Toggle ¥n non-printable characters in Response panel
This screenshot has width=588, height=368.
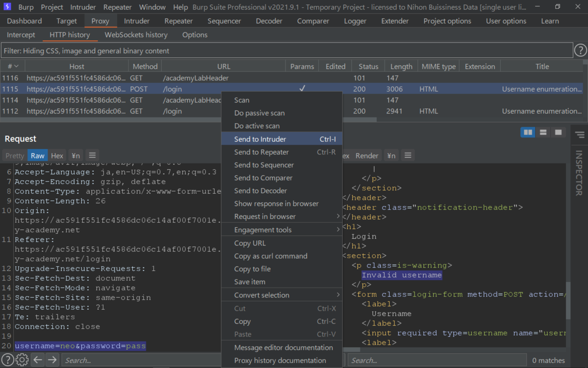391,156
